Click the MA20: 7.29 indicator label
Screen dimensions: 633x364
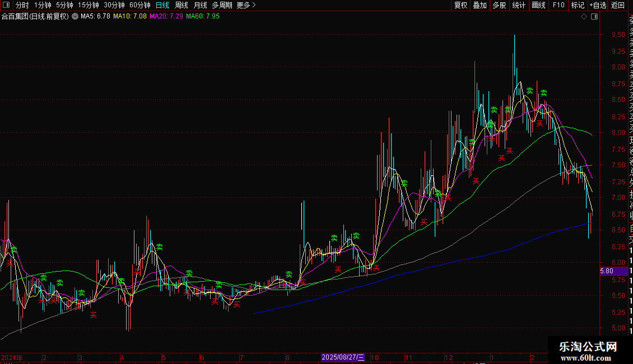coord(166,17)
